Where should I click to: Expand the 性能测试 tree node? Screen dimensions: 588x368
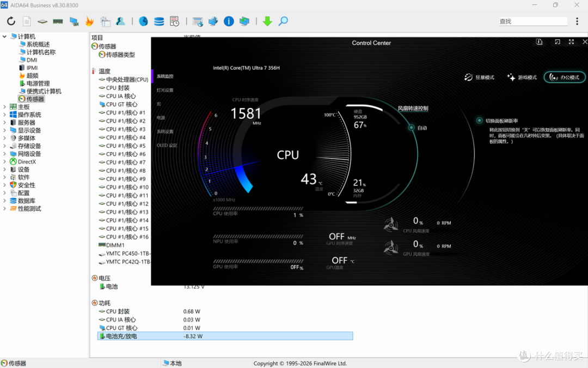point(4,208)
